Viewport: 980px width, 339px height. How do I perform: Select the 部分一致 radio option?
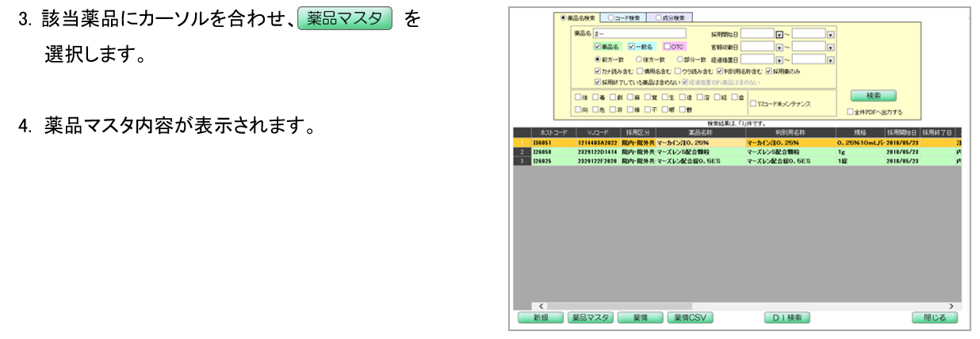[x=678, y=59]
